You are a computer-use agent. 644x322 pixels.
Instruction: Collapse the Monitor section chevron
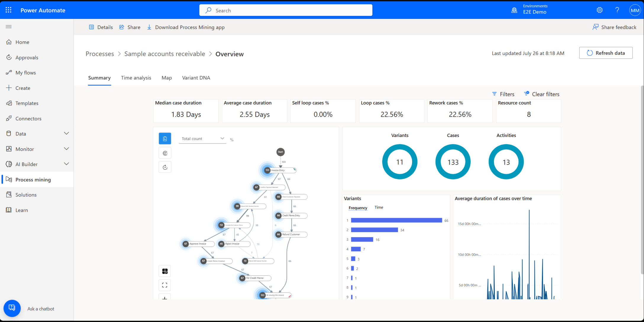(66, 149)
